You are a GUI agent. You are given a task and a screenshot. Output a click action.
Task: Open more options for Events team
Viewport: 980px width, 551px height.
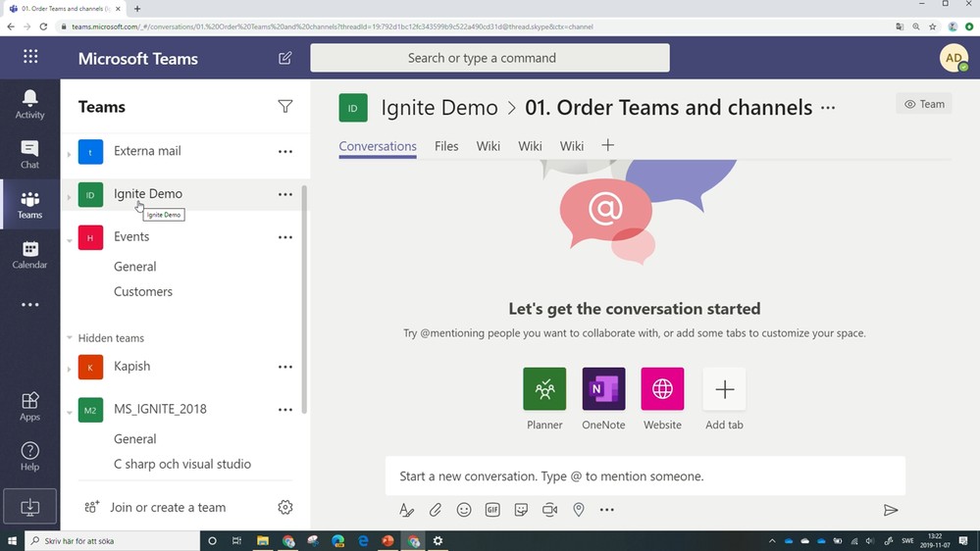point(285,237)
